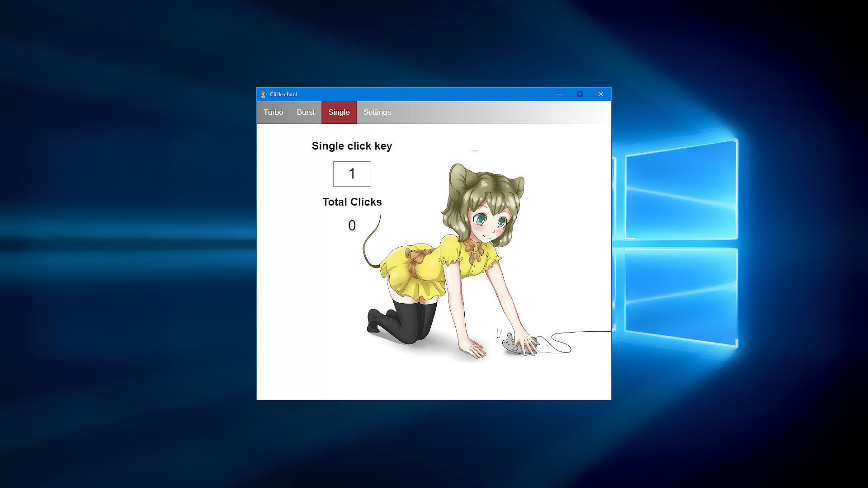Close the Click-chan window
This screenshot has height=488, width=868.
point(601,94)
